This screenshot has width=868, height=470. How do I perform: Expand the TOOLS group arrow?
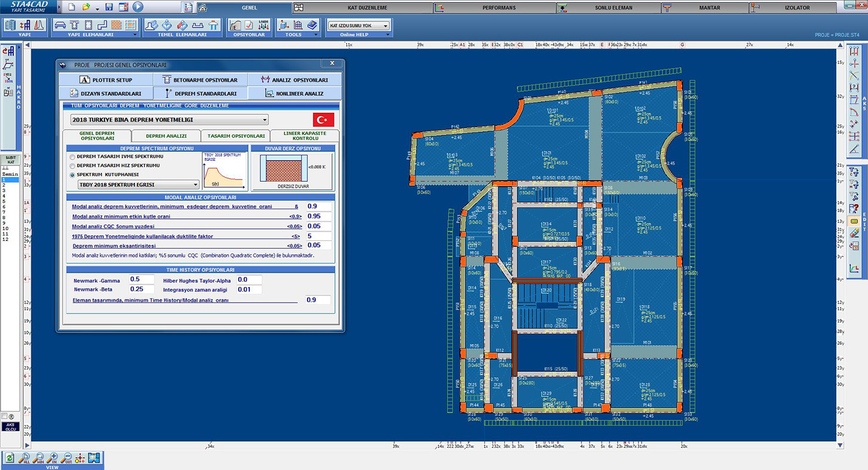tap(315, 35)
